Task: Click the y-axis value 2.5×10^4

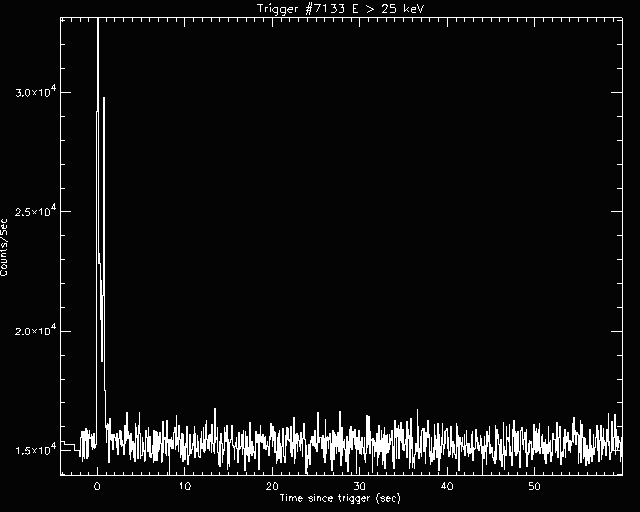Action: pos(37,211)
